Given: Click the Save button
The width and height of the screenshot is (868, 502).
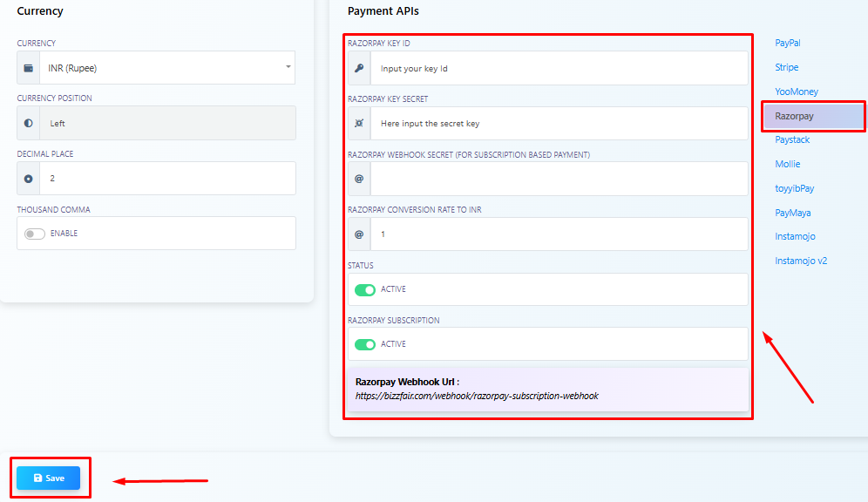Looking at the screenshot, I should [48, 478].
